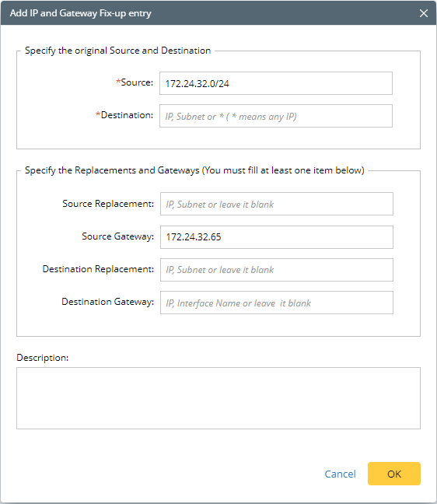Select the Destination Gateway input box
Viewport: 437px width, 504px height.
276,303
